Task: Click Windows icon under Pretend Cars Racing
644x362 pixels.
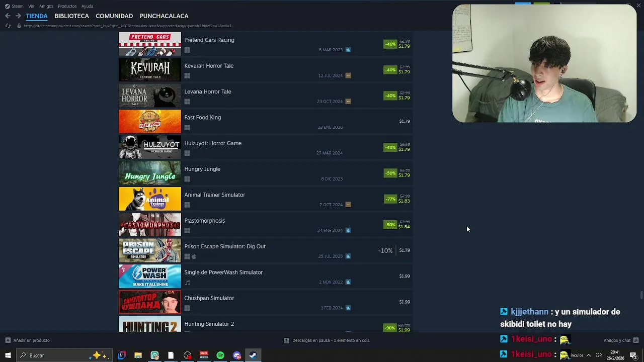Action: click(187, 50)
